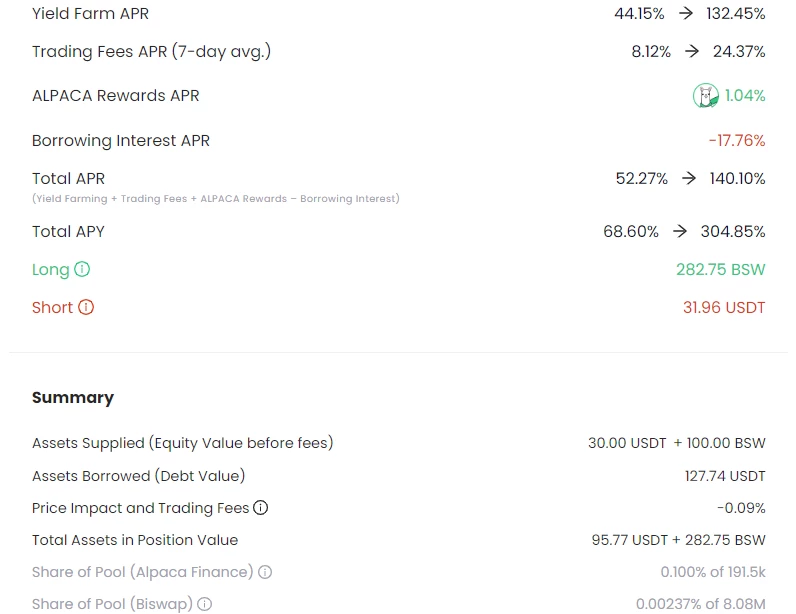Screen dimensions: 796x614
Task: Click the 31.96 USDT short value
Action: point(724,307)
